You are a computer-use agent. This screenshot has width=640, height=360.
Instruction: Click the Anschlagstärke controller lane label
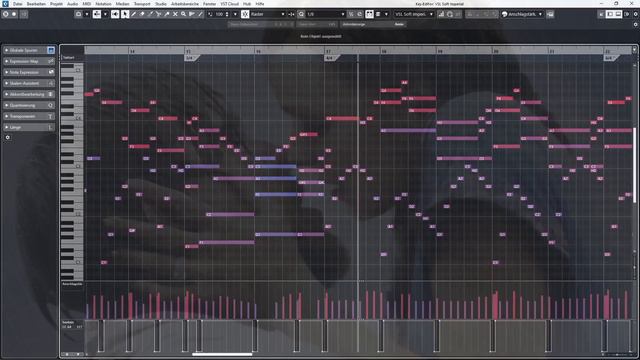[x=72, y=284]
